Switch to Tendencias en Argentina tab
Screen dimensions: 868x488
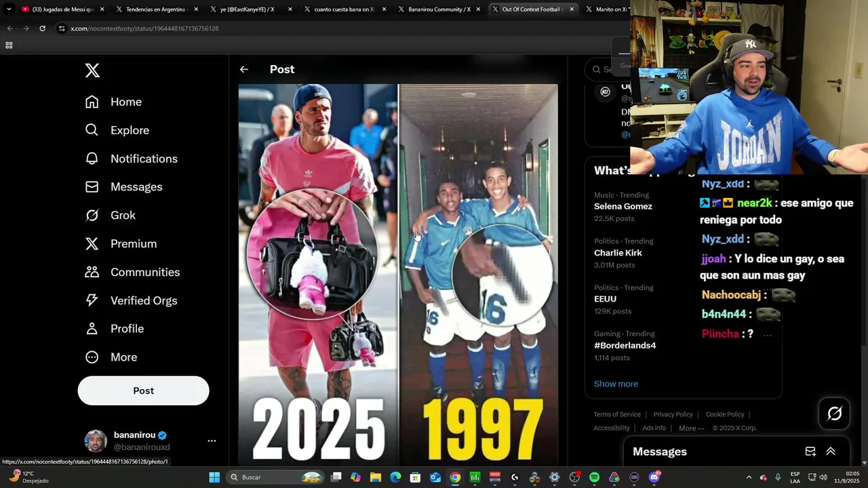[x=157, y=9]
